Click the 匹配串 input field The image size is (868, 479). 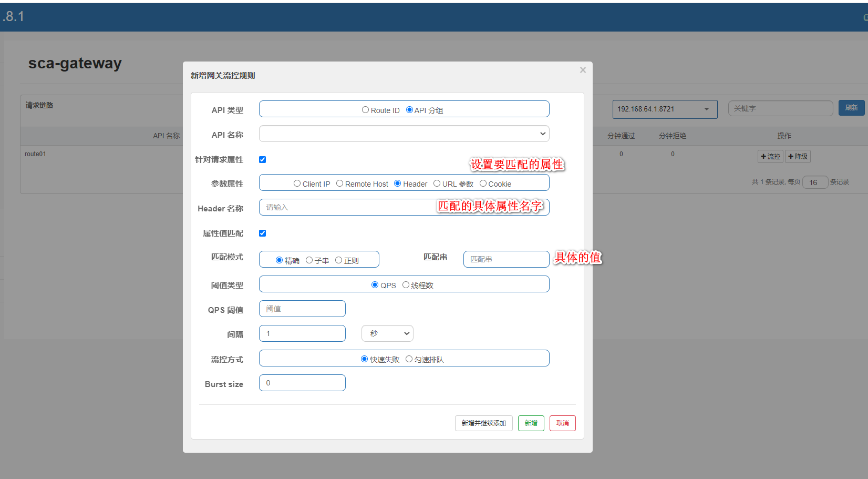[507, 259]
